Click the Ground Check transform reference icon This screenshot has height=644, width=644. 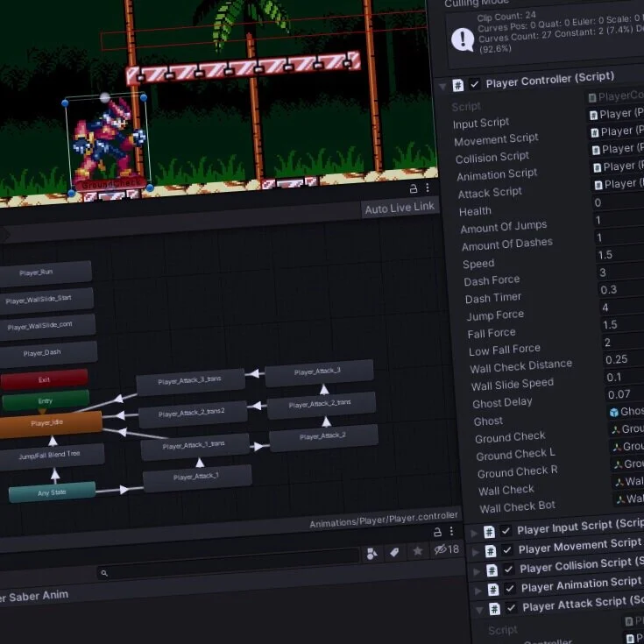point(616,429)
